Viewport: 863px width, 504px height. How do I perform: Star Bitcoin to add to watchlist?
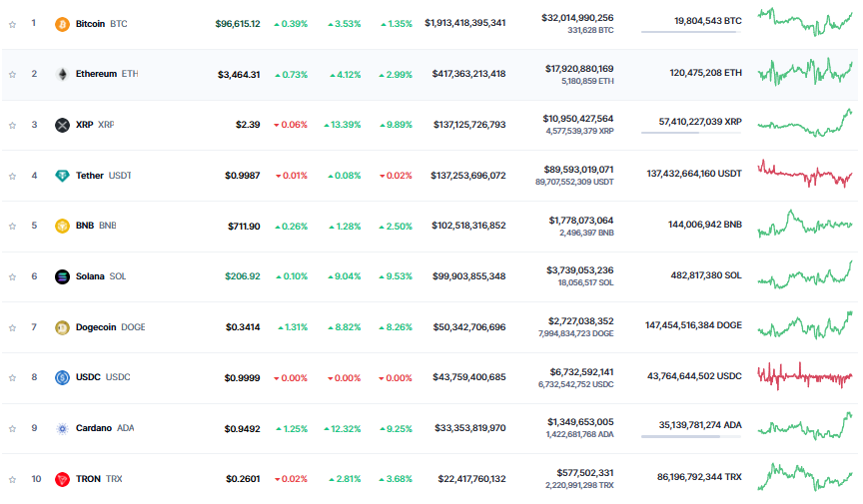[x=12, y=24]
